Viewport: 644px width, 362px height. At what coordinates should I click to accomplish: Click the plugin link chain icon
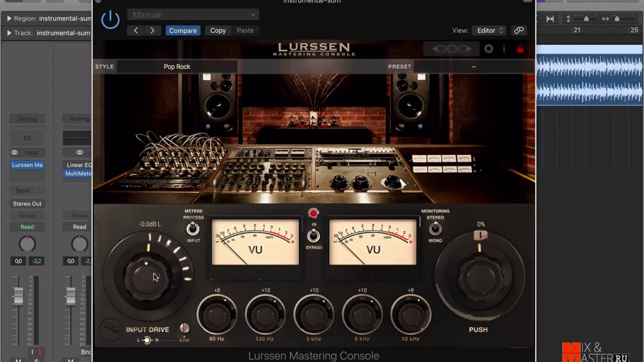(x=519, y=31)
